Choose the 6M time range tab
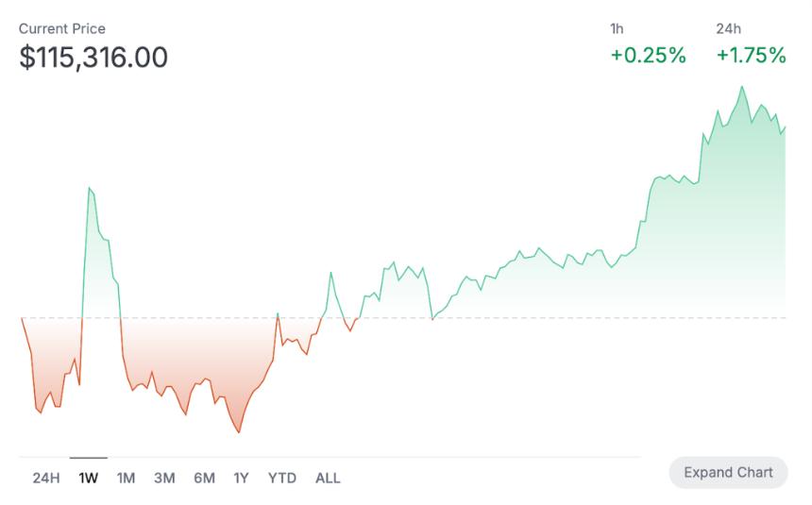The width and height of the screenshot is (812, 505). 204,478
